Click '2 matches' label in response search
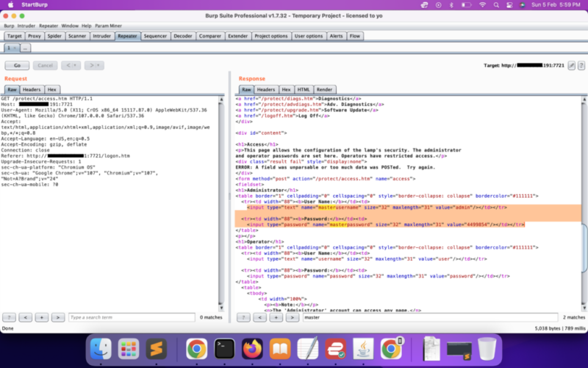 (574, 317)
